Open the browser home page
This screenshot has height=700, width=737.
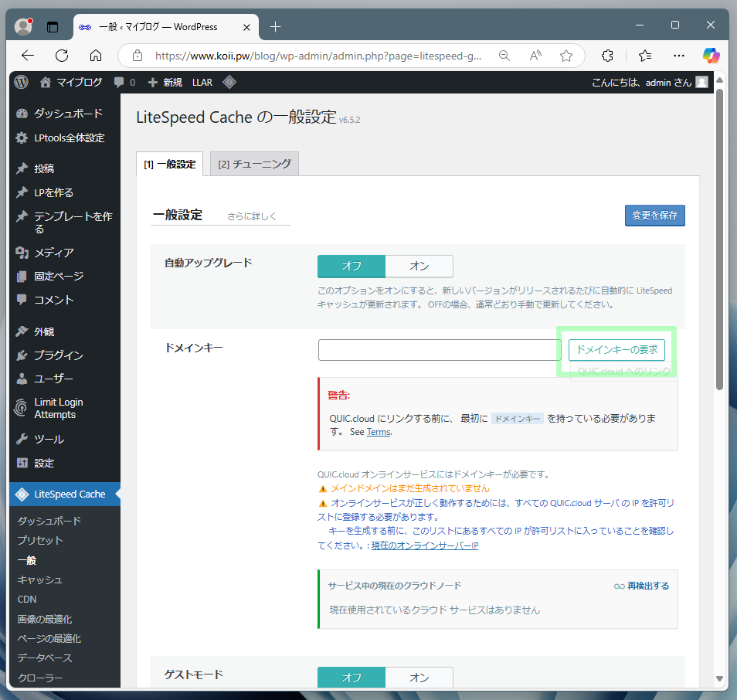coord(96,56)
